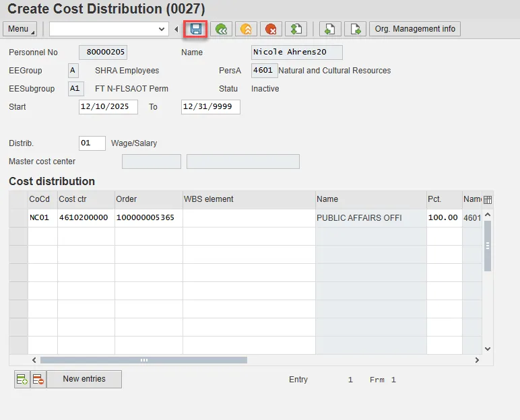The width and height of the screenshot is (520, 420).
Task: Click the insert row icon
Action: 22,380
